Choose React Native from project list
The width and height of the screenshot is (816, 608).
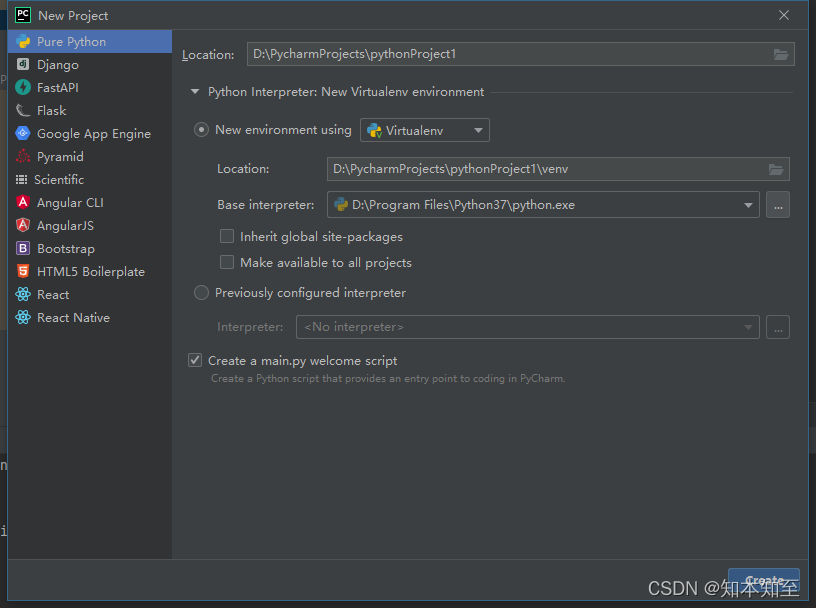point(73,318)
